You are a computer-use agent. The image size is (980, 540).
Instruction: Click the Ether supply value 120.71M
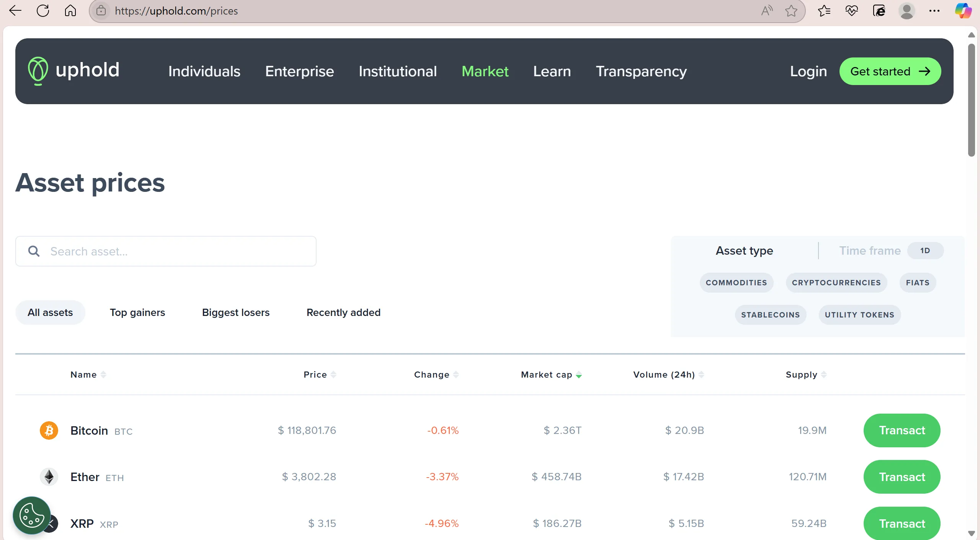[808, 477]
